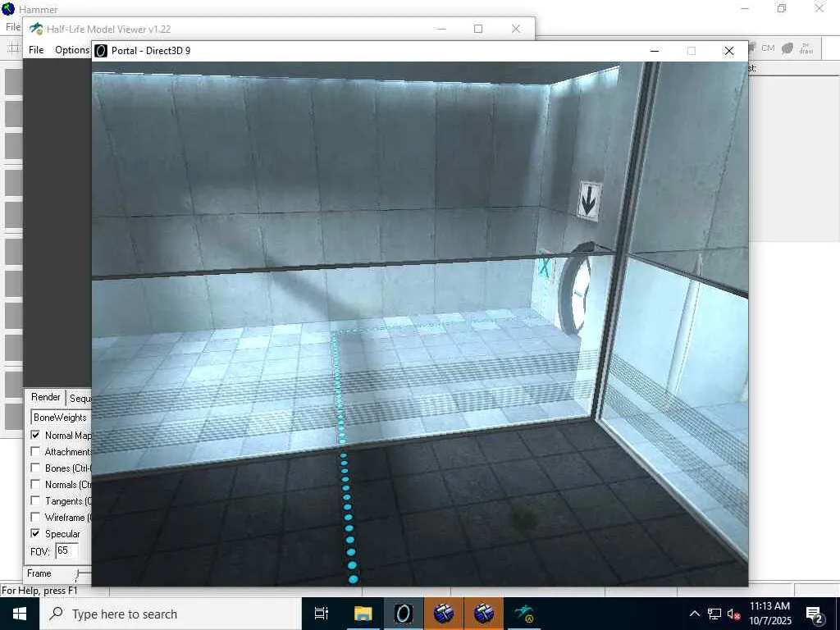Viewport: 840px width, 630px height.
Task: Enable the Normals checkbox
Action: (x=35, y=484)
